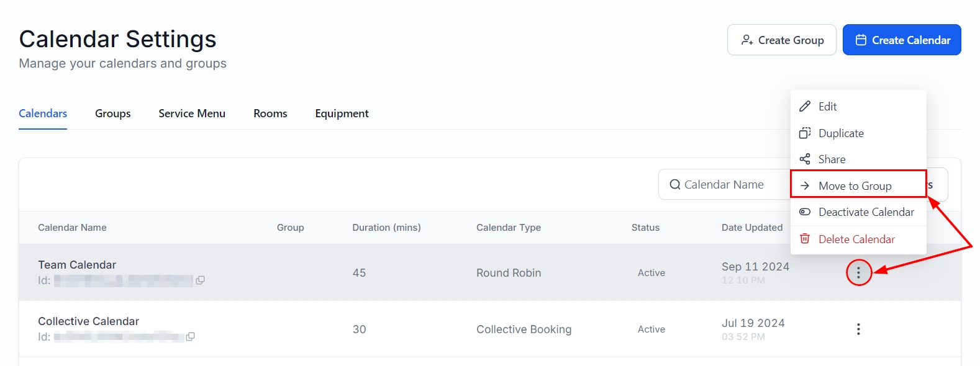Select the Calendars tab
Screen dimensions: 980x366
pyautogui.click(x=43, y=114)
